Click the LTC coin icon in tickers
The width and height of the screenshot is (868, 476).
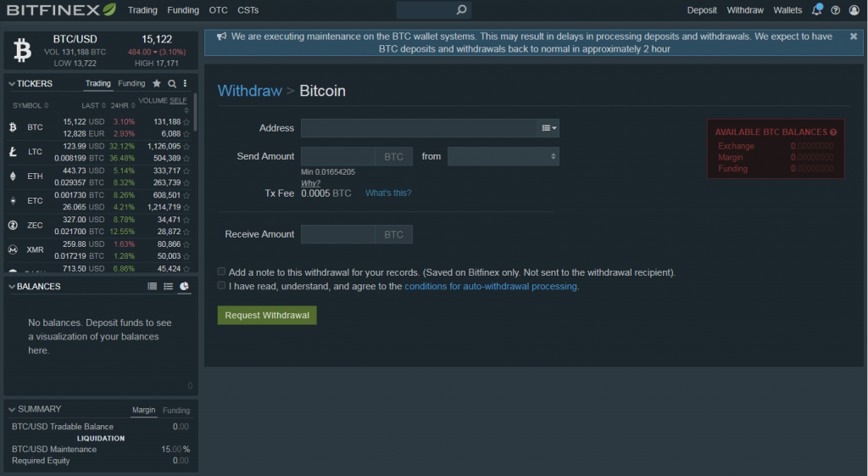tap(13, 152)
